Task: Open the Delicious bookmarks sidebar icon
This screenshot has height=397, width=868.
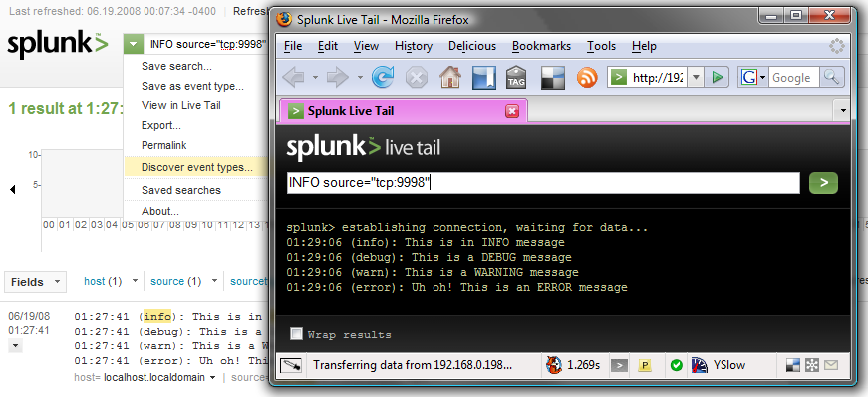Action: pos(483,77)
